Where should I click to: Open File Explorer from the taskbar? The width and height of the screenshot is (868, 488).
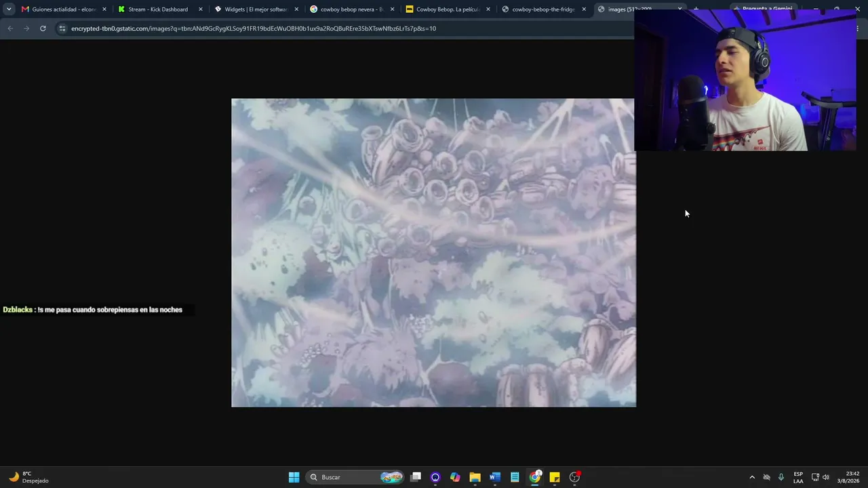475,477
